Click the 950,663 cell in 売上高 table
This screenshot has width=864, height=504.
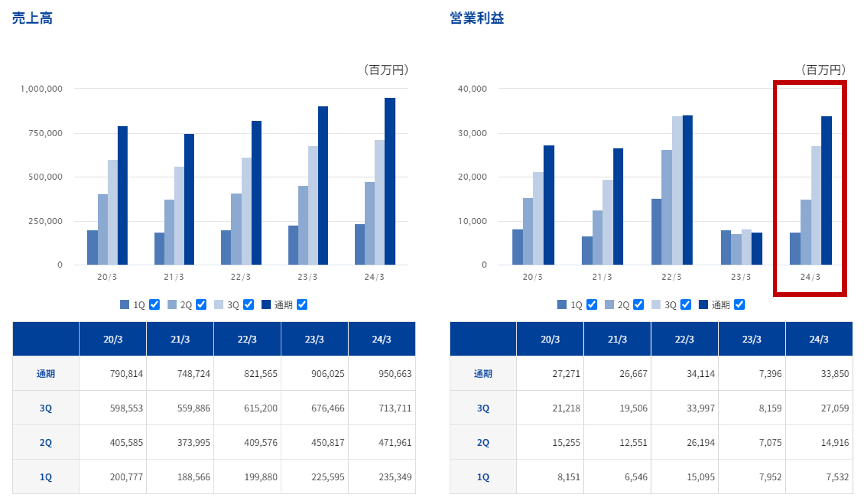tap(395, 373)
